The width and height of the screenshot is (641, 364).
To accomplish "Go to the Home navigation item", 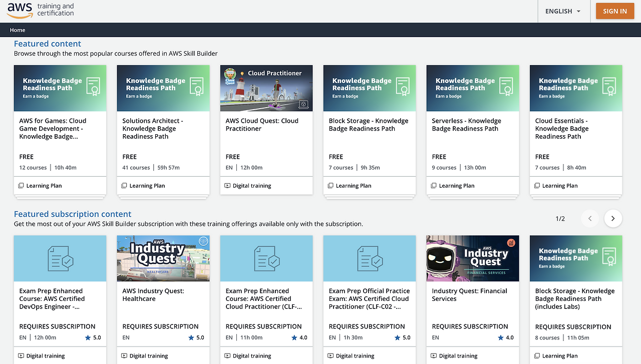I will click(x=18, y=30).
